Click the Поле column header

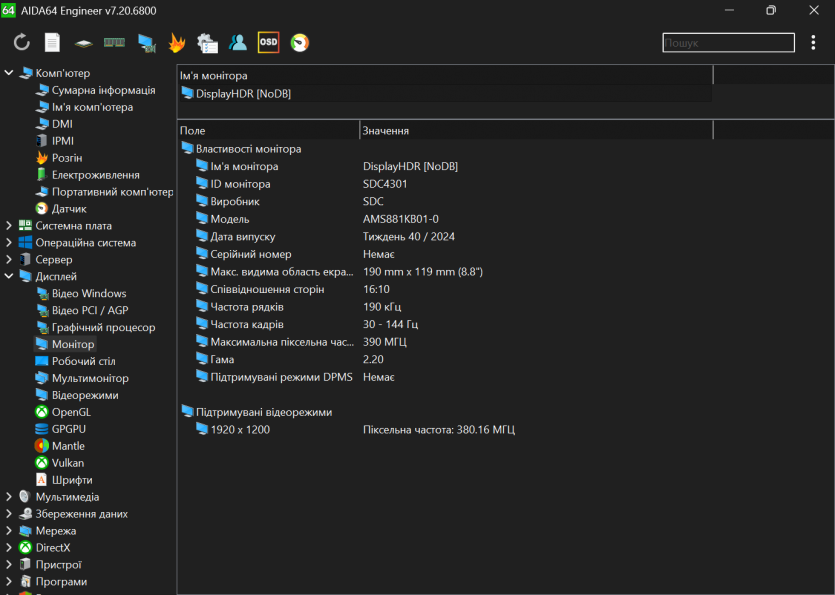193,131
